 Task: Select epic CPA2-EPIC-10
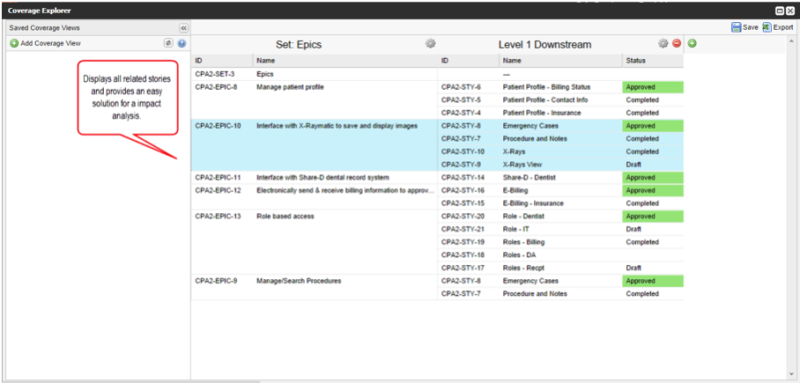(x=218, y=126)
